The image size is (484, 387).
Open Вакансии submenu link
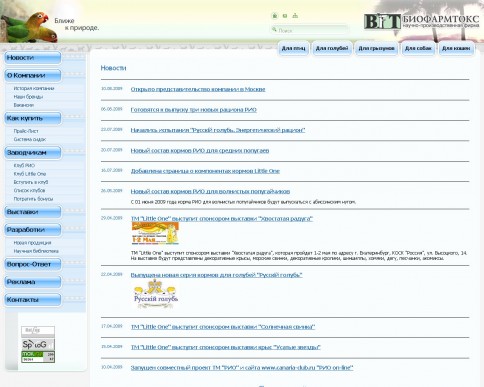point(24,105)
